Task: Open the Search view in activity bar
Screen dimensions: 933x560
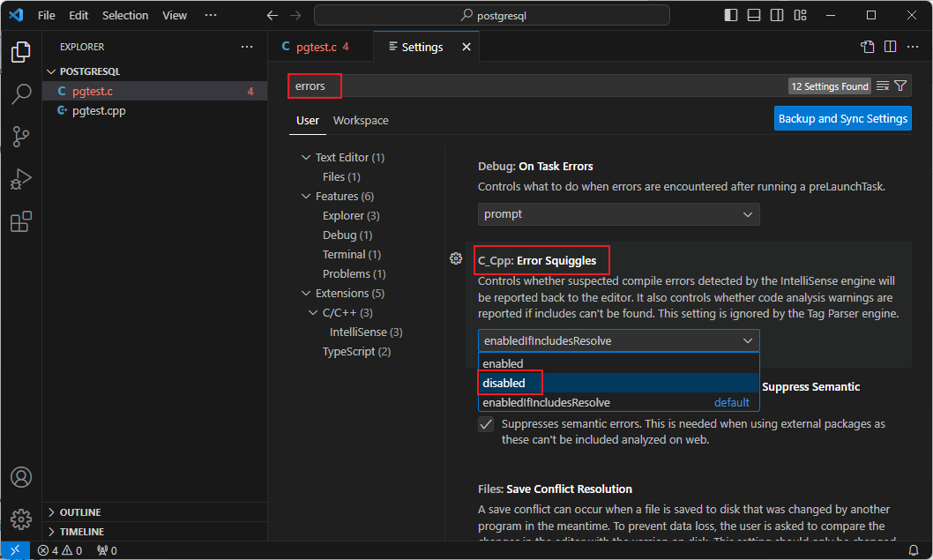Action: coord(21,94)
